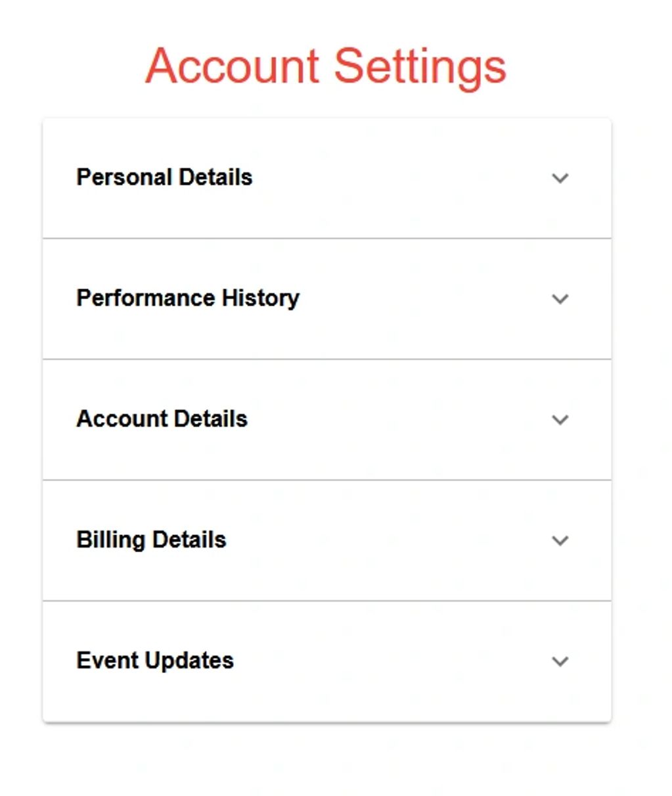
Task: Select the Personal Details label text
Action: coord(164,177)
